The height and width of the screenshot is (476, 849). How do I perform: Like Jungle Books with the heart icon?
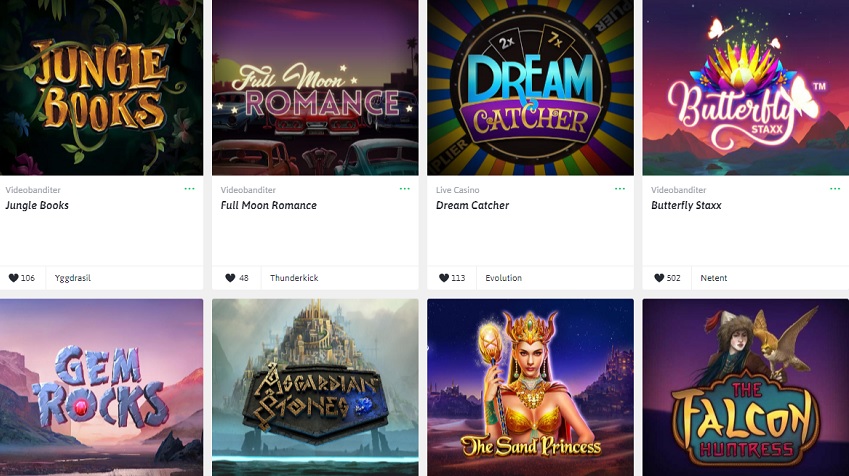[14, 278]
